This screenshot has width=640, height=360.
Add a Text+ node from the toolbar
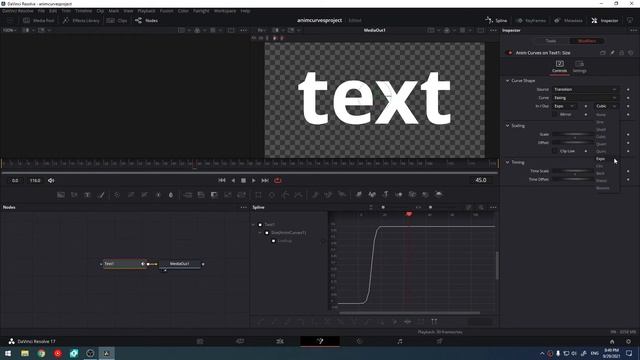coord(87,195)
